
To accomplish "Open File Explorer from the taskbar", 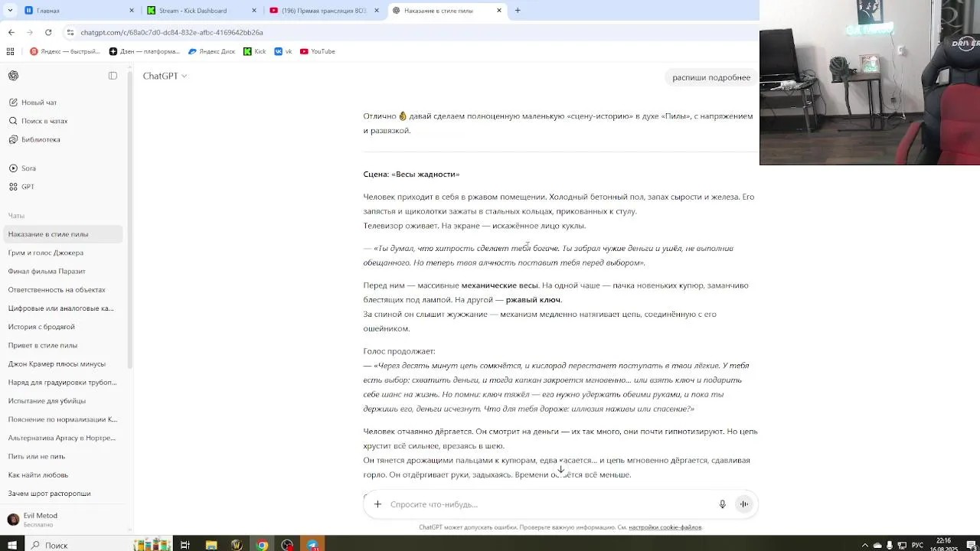I will point(211,545).
